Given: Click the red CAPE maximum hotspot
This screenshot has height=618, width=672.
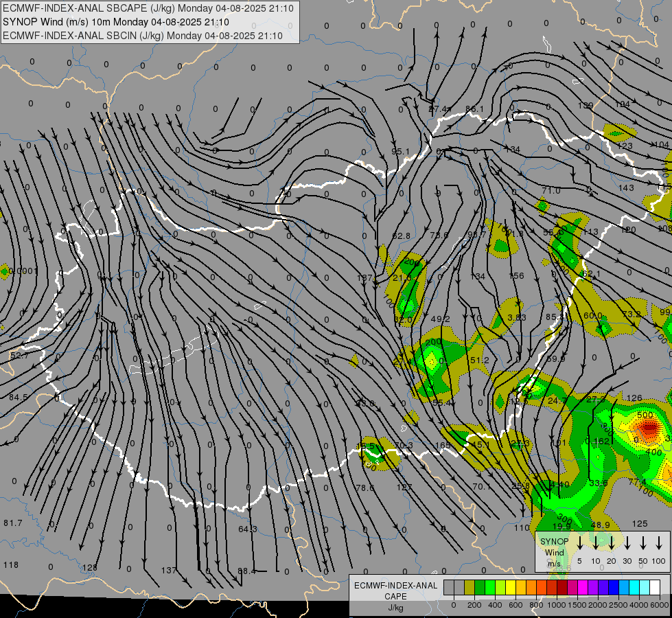Looking at the screenshot, I should pos(649,428).
